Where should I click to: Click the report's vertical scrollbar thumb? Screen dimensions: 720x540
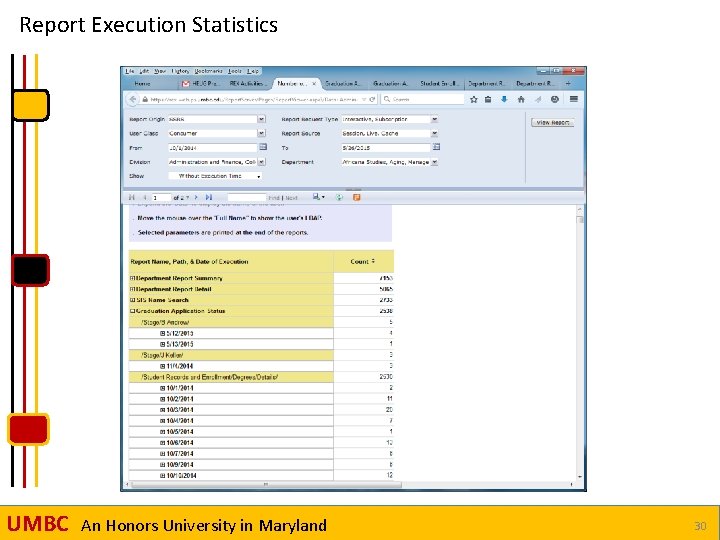coord(580,219)
